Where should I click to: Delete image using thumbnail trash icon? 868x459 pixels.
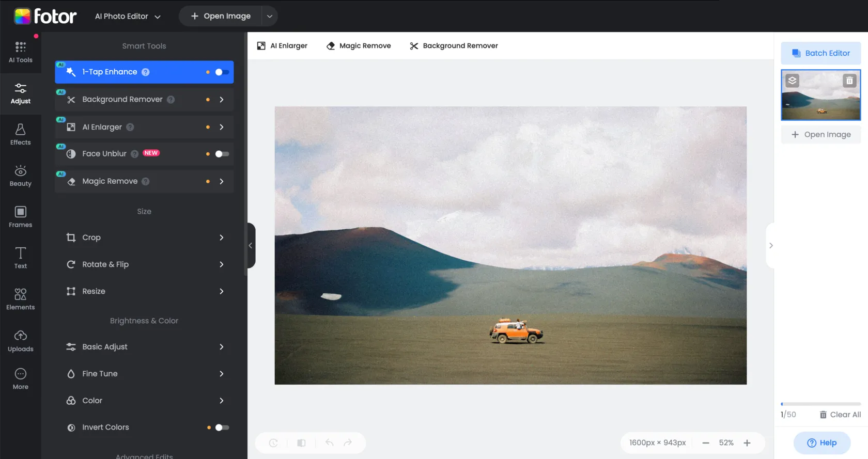click(849, 81)
